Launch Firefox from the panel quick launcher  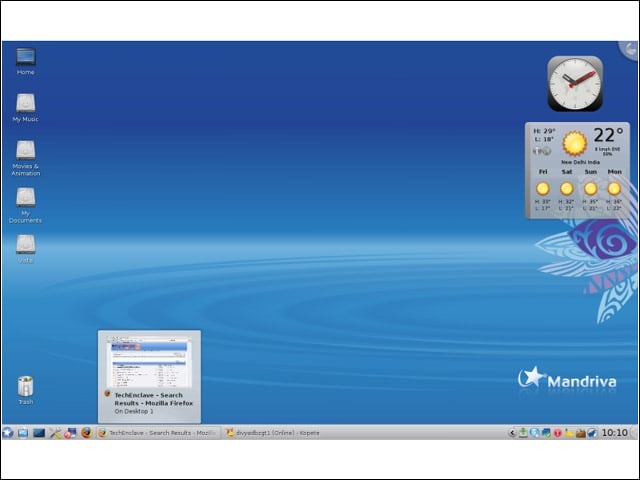86,433
